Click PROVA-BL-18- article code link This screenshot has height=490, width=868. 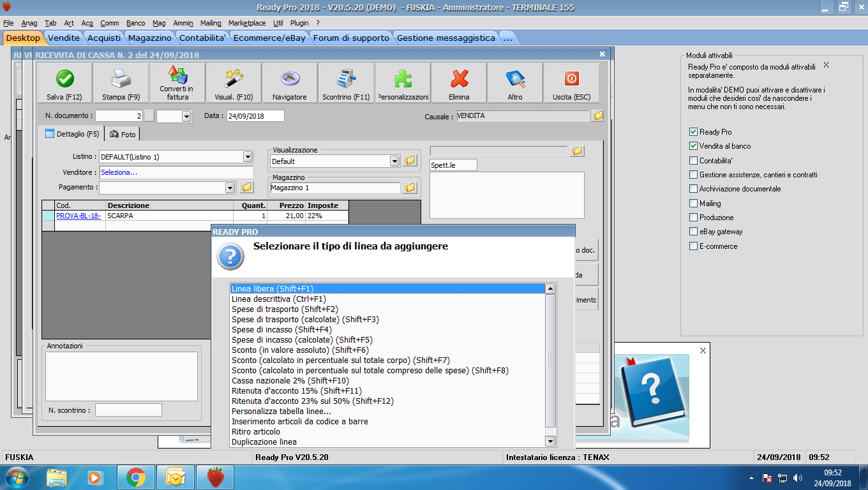pos(79,216)
